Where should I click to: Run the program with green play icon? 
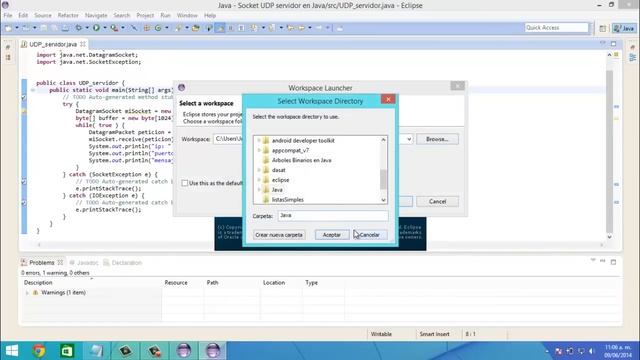[96, 28]
